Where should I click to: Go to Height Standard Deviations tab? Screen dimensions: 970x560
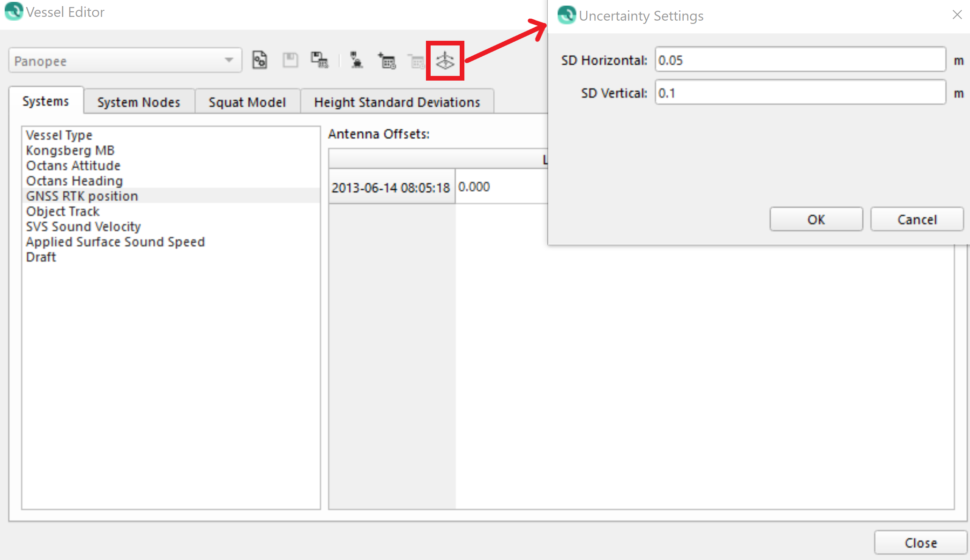[397, 102]
